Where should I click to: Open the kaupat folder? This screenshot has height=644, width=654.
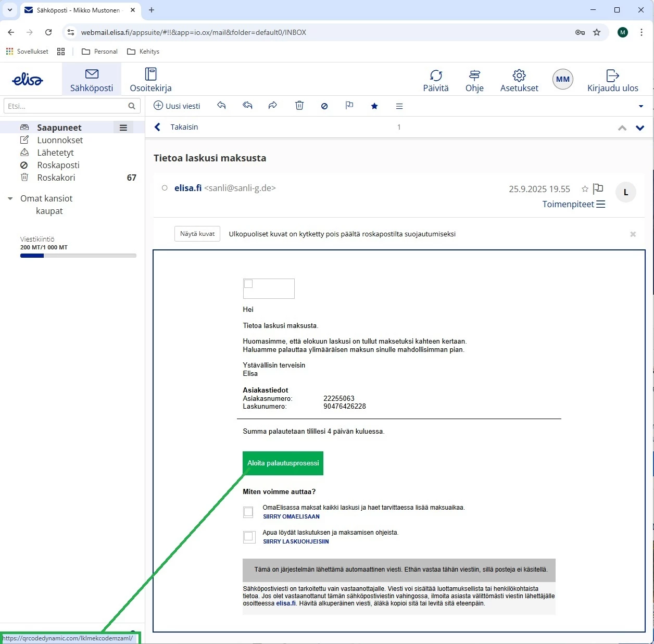point(49,211)
